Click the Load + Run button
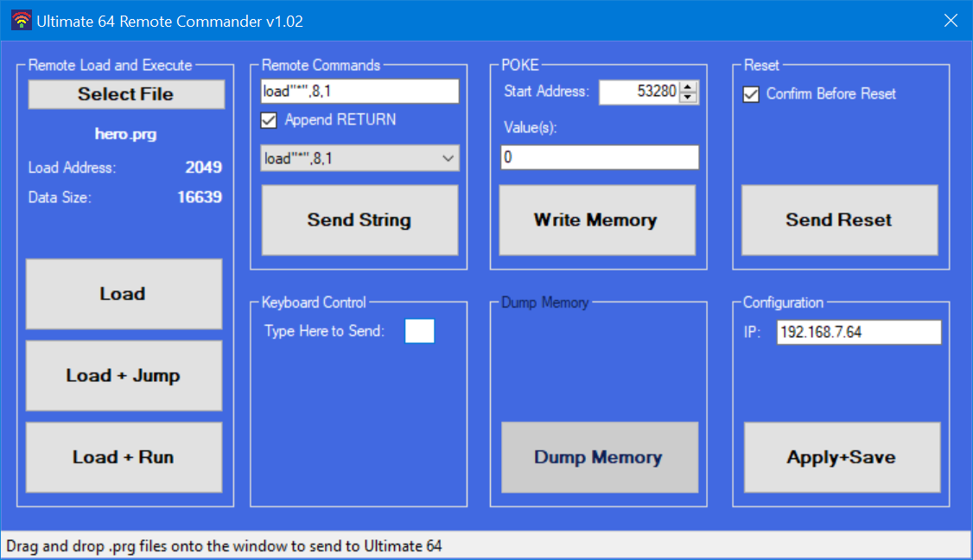Image resolution: width=973 pixels, height=560 pixels. click(x=124, y=457)
